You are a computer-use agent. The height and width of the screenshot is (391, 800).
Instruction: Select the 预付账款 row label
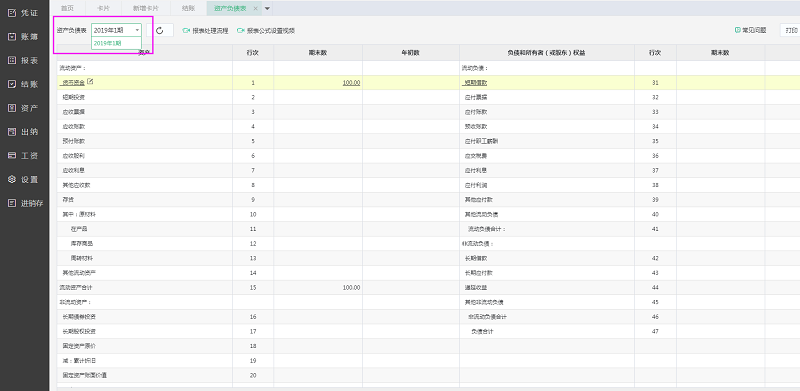[74, 141]
